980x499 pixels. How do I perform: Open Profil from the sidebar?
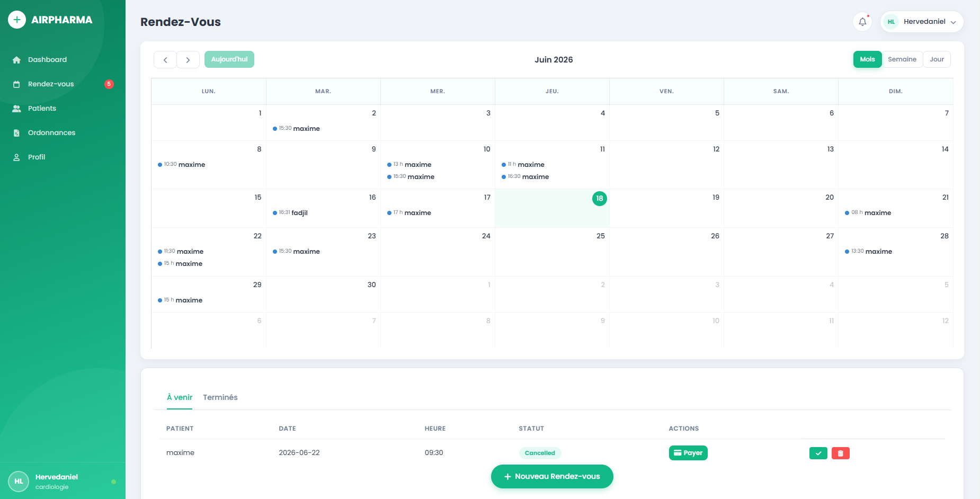coord(37,157)
